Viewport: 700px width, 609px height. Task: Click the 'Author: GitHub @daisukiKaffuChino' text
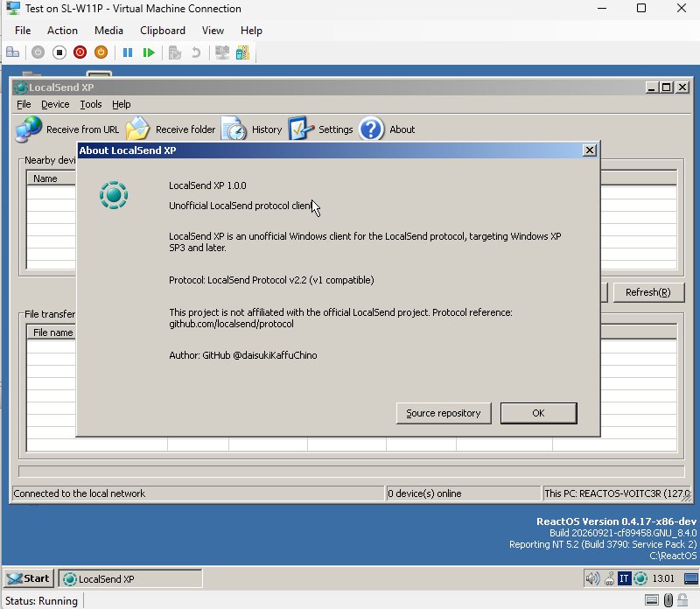[243, 355]
